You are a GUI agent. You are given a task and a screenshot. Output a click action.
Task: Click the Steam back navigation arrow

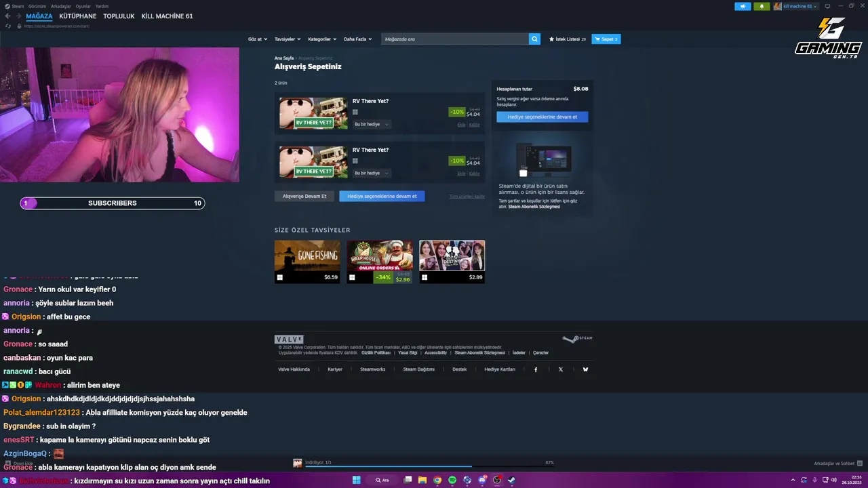pyautogui.click(x=7, y=16)
